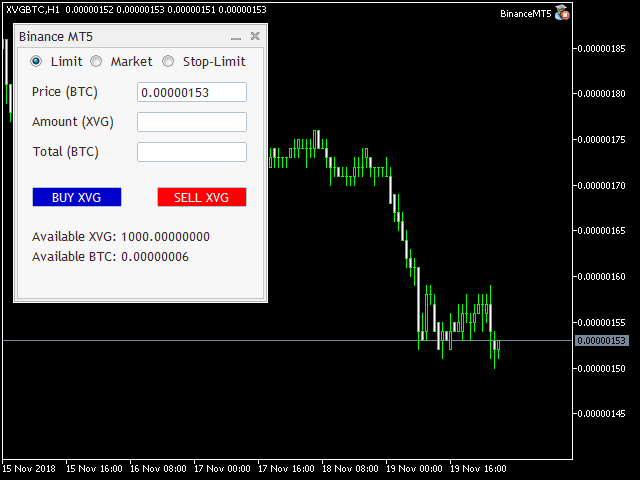640x480 pixels.
Task: Click the BUY XVG button
Action: click(77, 197)
